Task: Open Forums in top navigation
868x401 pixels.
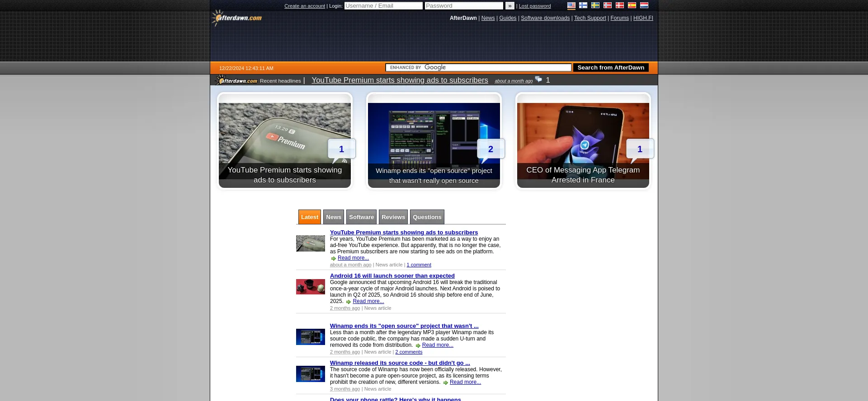Action: click(x=619, y=18)
